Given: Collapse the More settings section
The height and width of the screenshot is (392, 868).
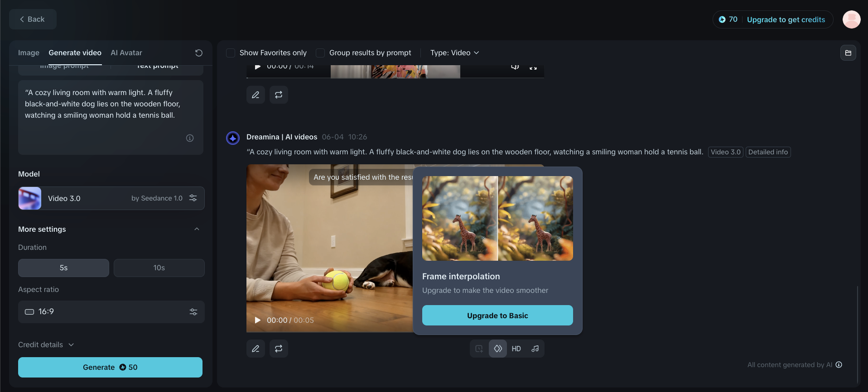Looking at the screenshot, I should tap(197, 229).
